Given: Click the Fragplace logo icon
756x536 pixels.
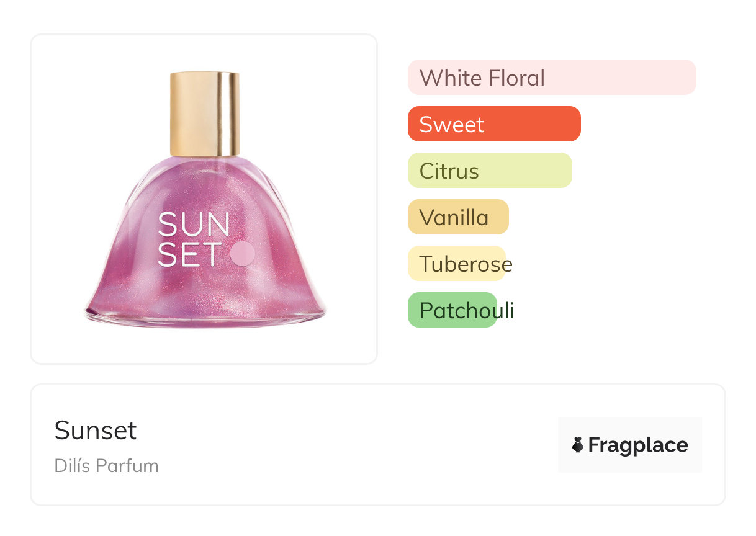Looking at the screenshot, I should click(578, 445).
